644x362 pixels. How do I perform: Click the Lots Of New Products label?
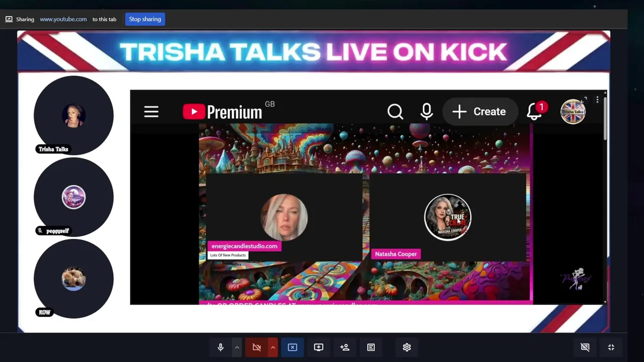tap(228, 255)
